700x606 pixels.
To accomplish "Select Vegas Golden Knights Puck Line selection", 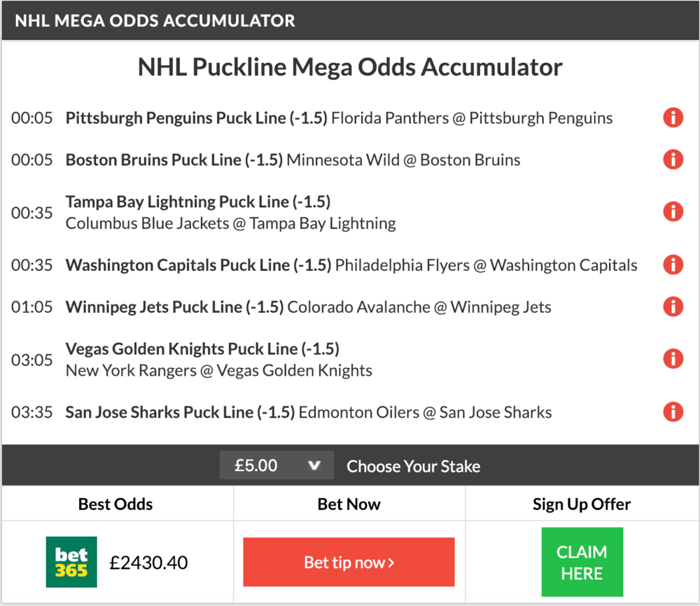I will [202, 348].
